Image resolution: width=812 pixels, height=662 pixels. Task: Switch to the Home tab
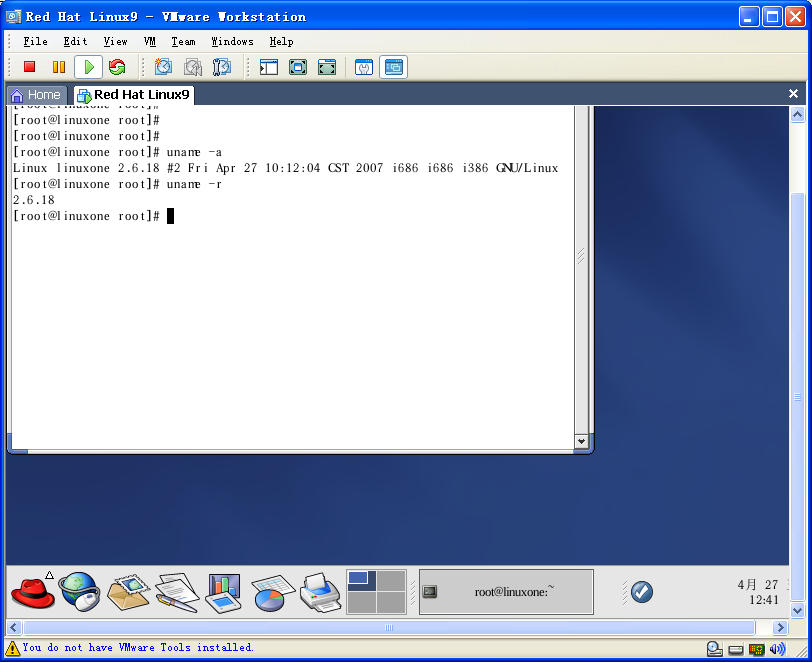36,95
